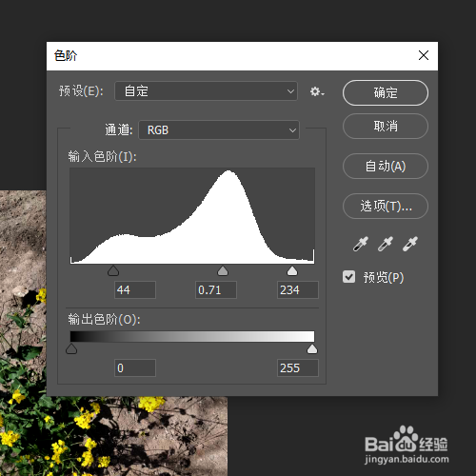Click the highlight input field showing 234
Image resolution: width=476 pixels, height=476 pixels.
[298, 289]
